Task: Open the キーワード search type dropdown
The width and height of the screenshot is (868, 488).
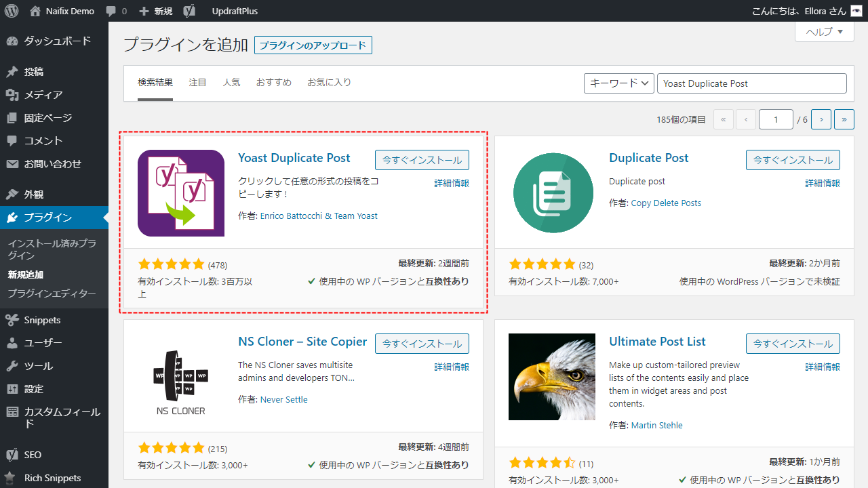Action: click(x=618, y=83)
